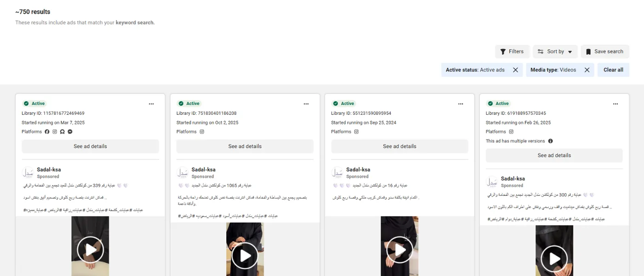Click the text "Library ID: 751830401186208"
This screenshot has height=276, width=644.
point(207,113)
